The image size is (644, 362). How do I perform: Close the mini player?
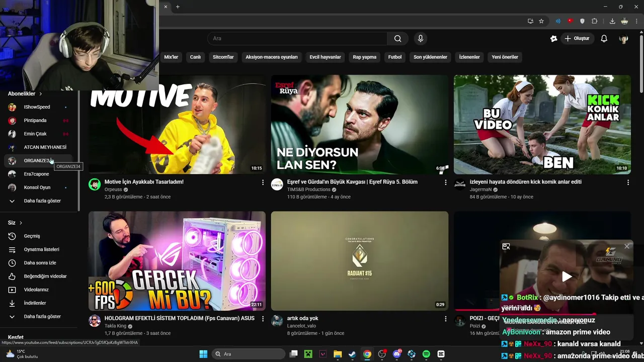[627, 246]
